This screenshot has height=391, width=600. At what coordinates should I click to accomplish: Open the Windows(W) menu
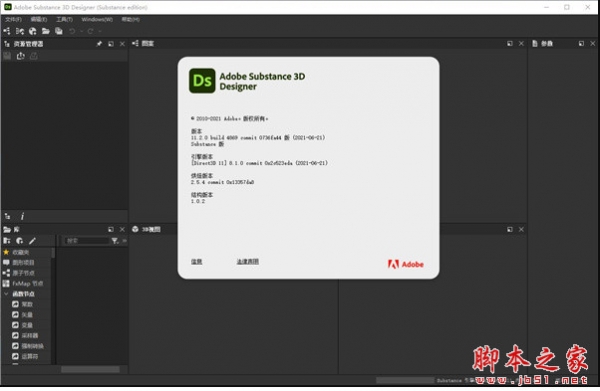tap(97, 19)
